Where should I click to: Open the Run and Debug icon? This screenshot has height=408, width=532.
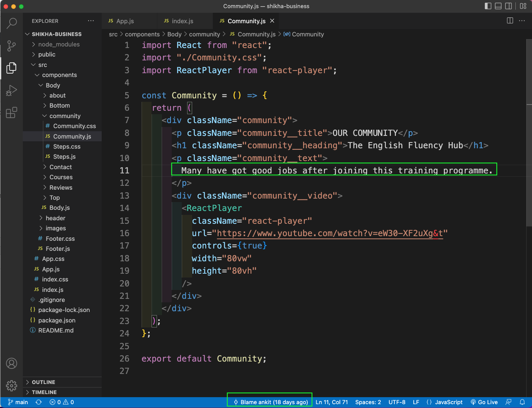click(12, 90)
